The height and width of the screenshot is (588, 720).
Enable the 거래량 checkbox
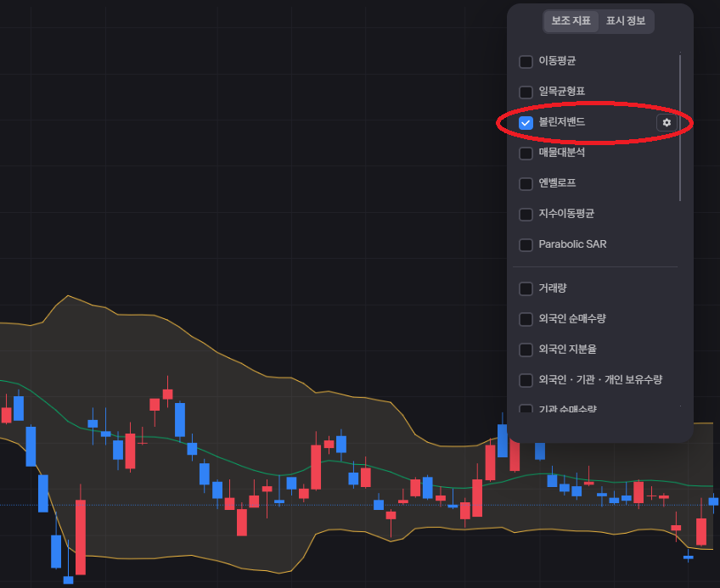click(526, 288)
